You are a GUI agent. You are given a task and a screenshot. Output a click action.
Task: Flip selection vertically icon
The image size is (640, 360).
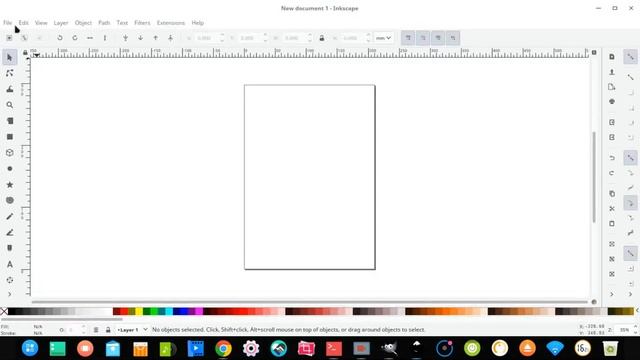[x=105, y=38]
